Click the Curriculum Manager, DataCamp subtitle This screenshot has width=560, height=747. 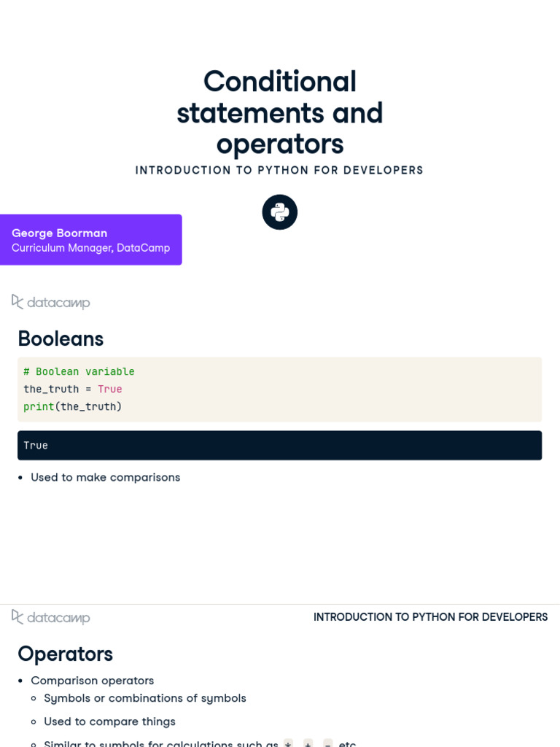(90, 248)
